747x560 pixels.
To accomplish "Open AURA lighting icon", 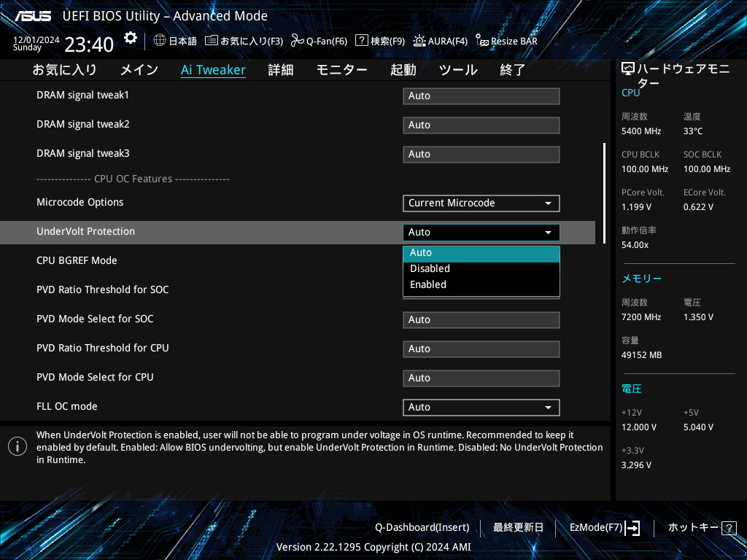I will point(419,41).
